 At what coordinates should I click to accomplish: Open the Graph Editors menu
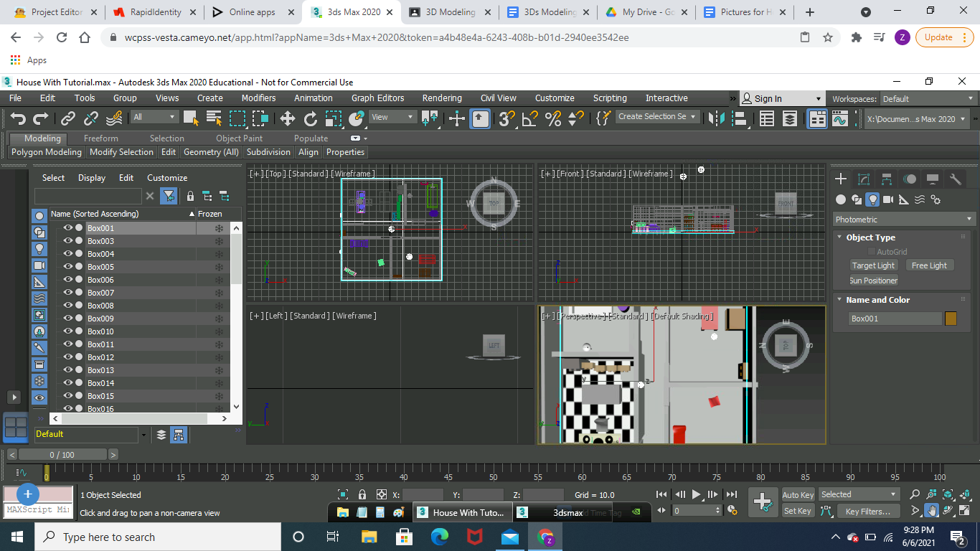(x=377, y=98)
